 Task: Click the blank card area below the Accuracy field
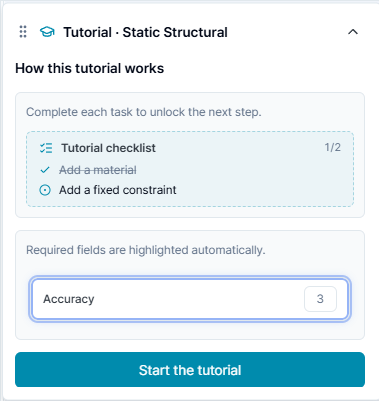[190, 330]
